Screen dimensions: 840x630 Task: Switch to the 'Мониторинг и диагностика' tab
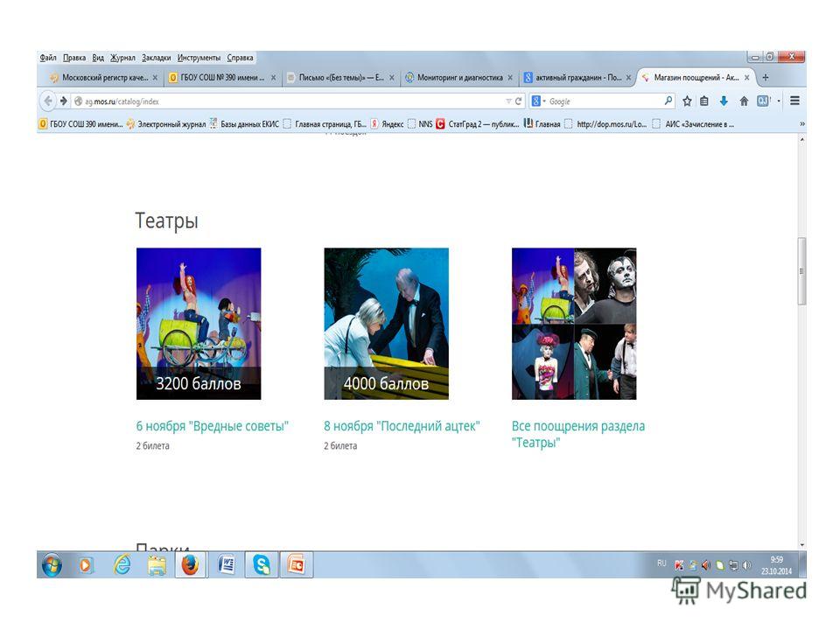459,78
